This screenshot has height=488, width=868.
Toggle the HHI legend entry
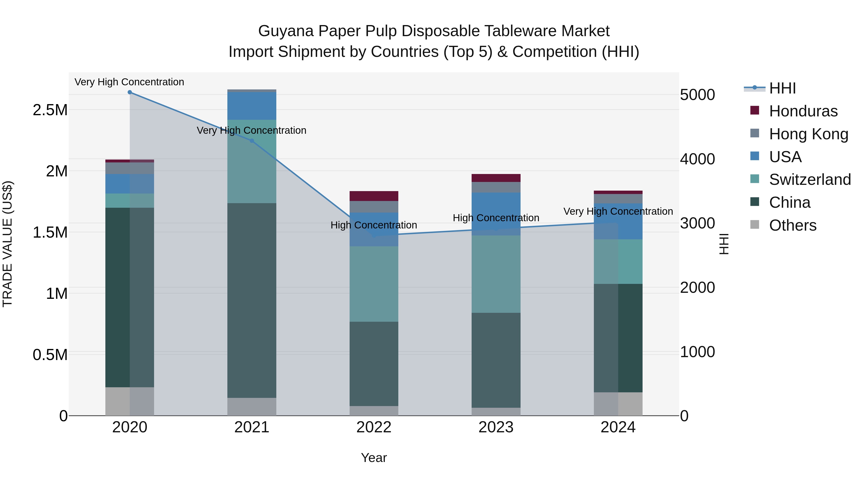(770, 88)
